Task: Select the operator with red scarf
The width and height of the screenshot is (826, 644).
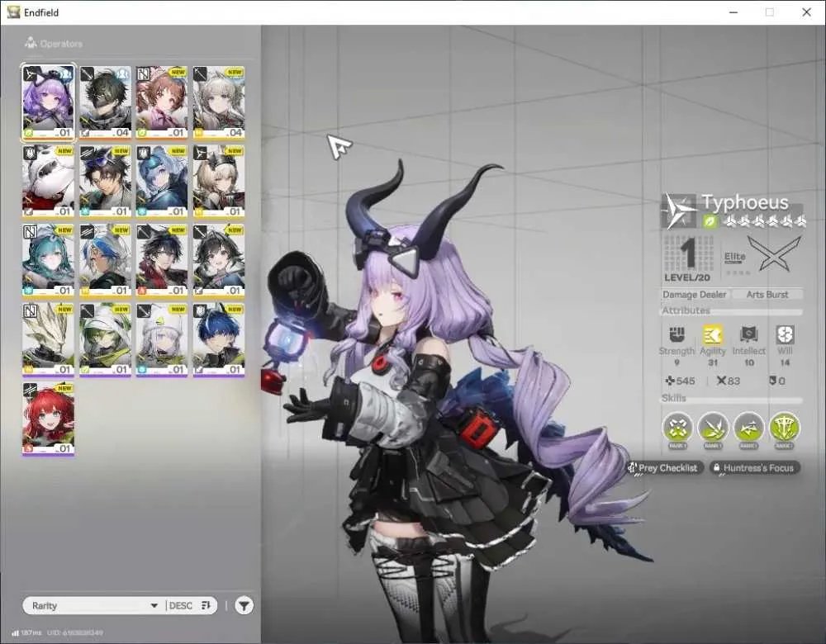Action: point(162,261)
